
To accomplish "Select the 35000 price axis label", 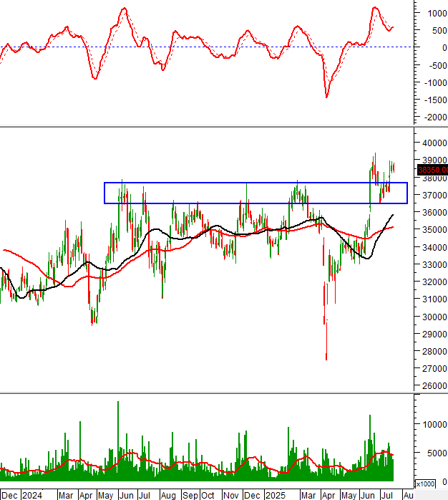I will coord(434,230).
